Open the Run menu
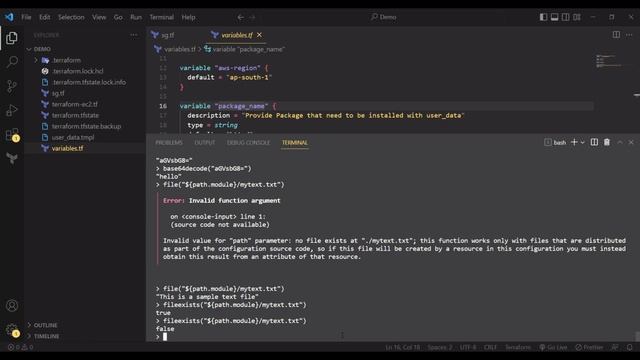 136,17
